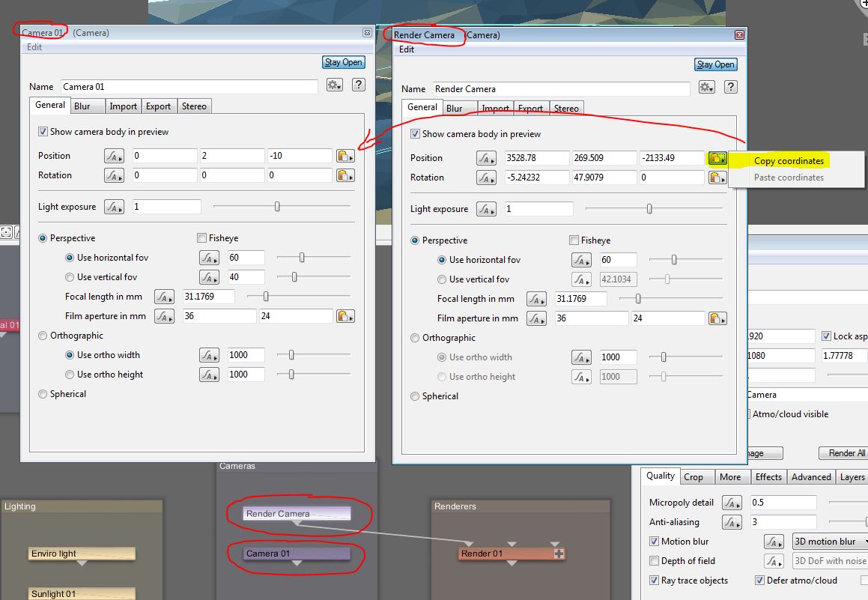868x600 pixels.
Task: Open animation button for Render Camera horizontal fov
Action: (x=580, y=260)
